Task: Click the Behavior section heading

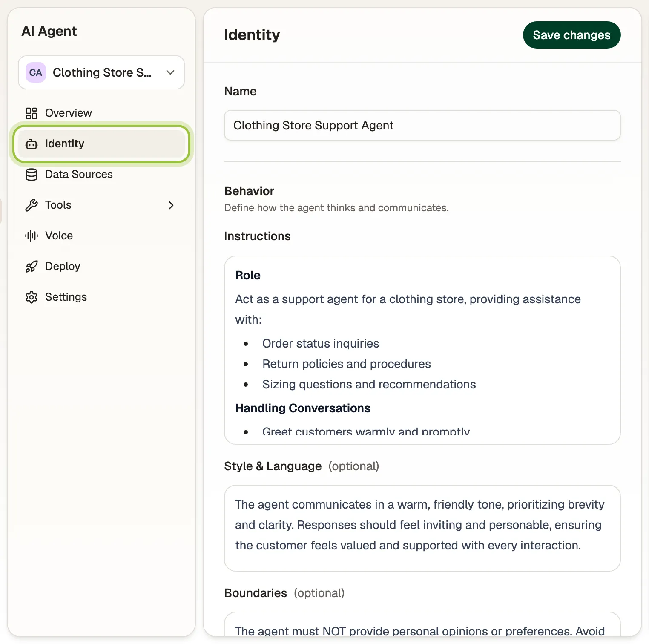Action: pos(249,191)
